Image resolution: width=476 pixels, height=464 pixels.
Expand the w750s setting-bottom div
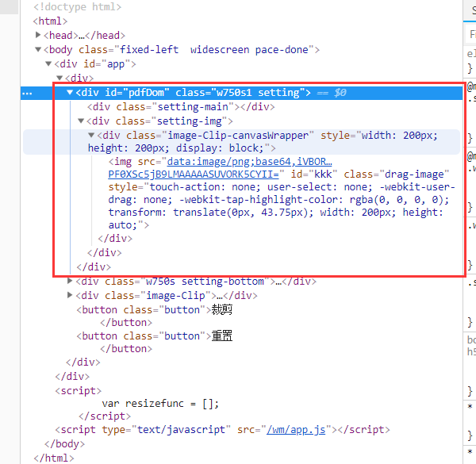point(70,282)
